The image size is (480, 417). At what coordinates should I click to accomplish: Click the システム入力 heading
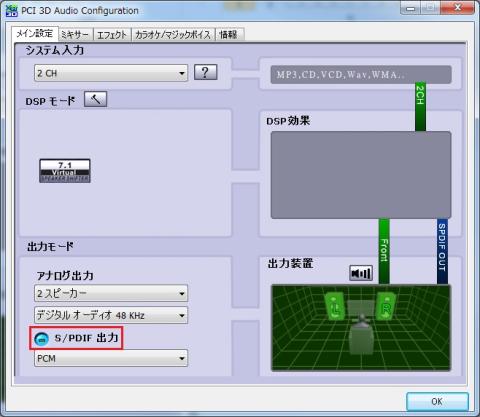click(x=55, y=50)
